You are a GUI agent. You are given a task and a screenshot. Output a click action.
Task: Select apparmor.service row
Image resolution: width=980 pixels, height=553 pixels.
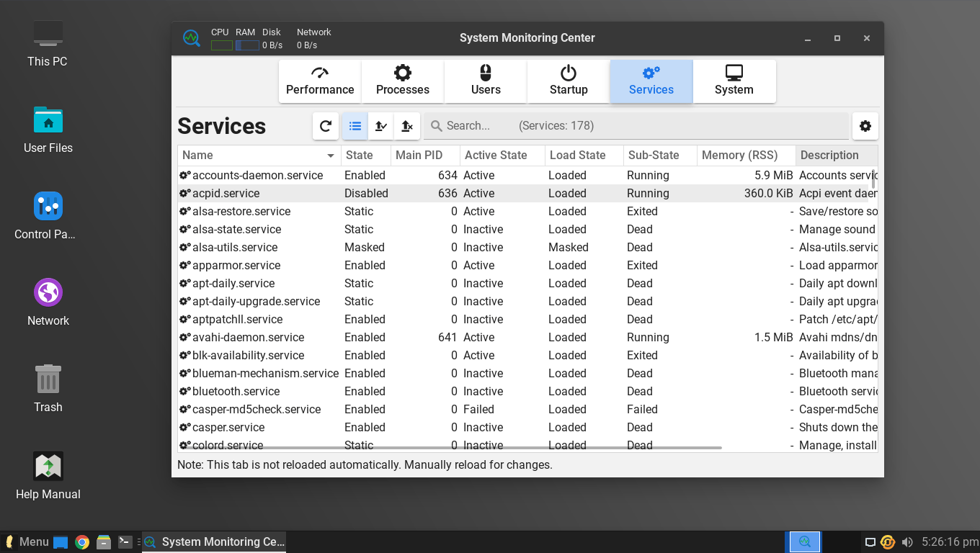coord(527,265)
